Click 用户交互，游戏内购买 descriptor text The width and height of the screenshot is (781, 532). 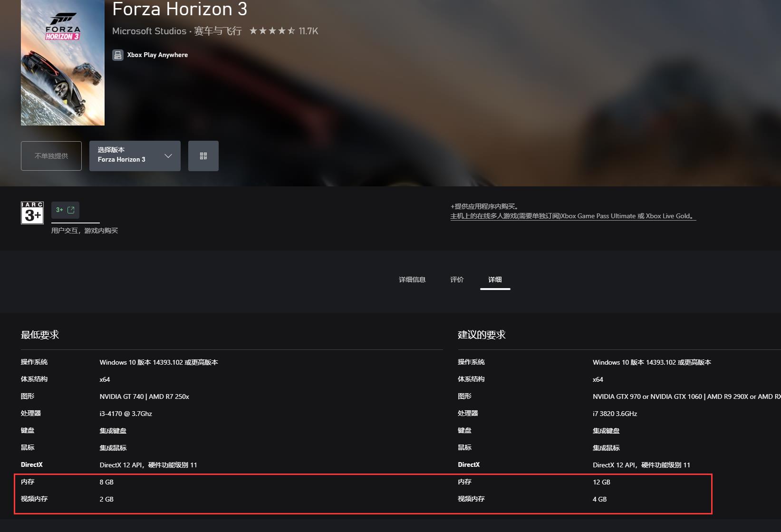pyautogui.click(x=85, y=231)
